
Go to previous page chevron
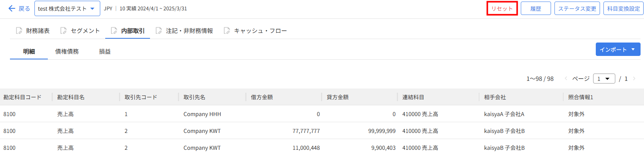point(566,79)
